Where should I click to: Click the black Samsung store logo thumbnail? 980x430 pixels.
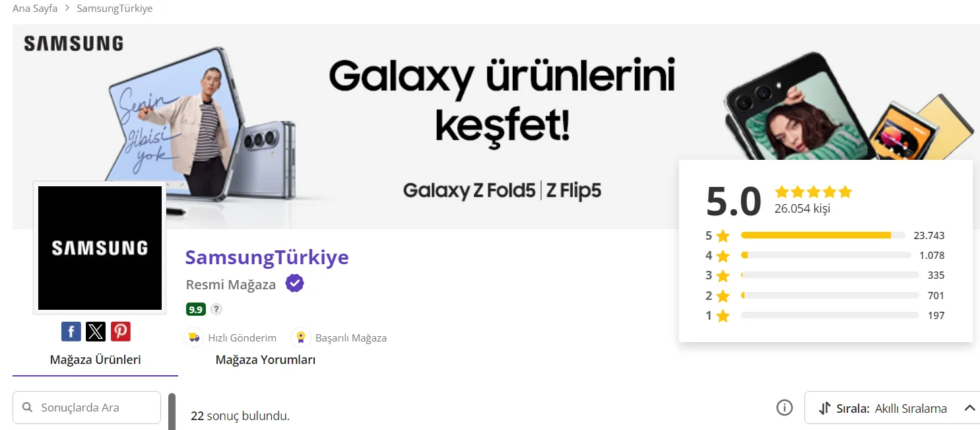(100, 248)
